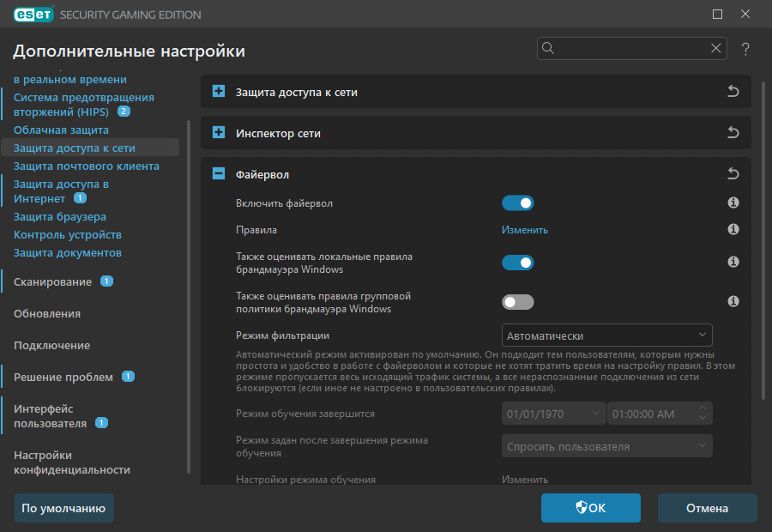772x532 pixels.
Task: Open the learning mode end date dropdown
Action: point(553,414)
